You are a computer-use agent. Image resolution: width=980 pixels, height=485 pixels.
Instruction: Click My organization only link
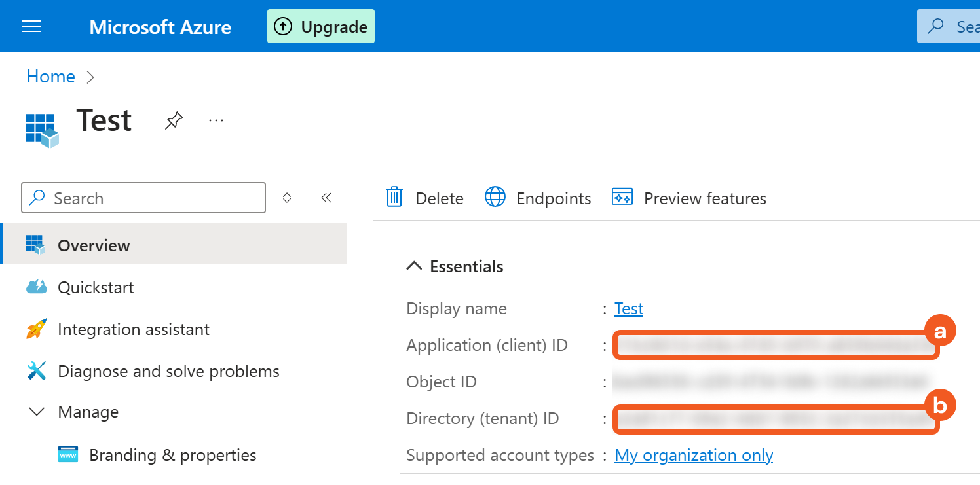tap(694, 455)
